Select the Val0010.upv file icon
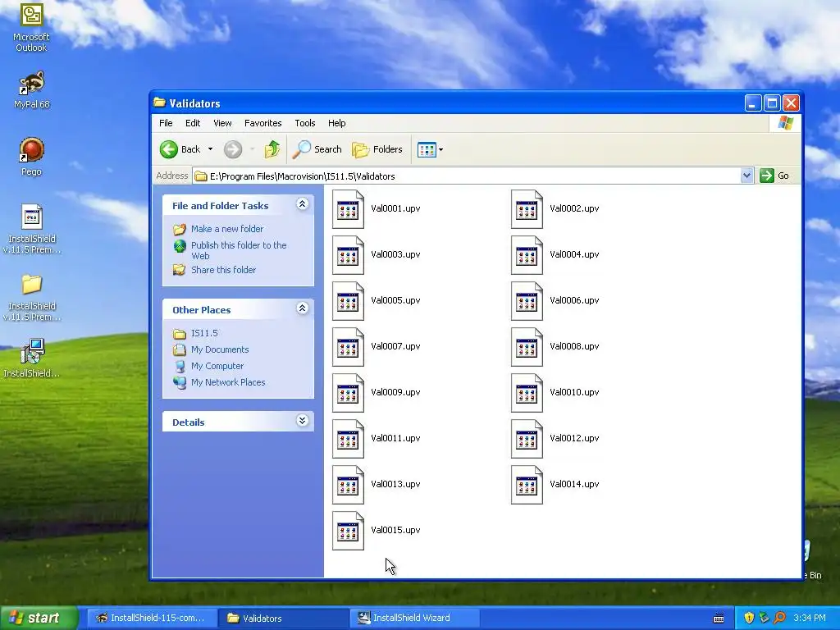840x630 pixels. pyautogui.click(x=527, y=393)
